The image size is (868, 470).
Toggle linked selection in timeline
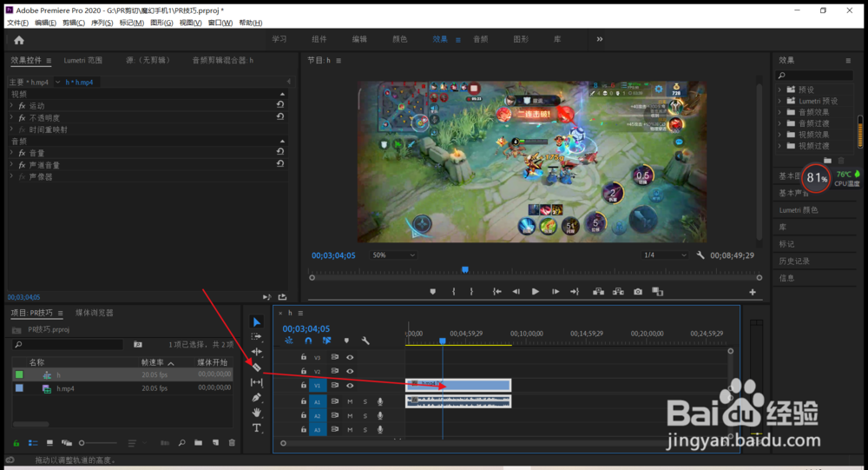pos(327,341)
